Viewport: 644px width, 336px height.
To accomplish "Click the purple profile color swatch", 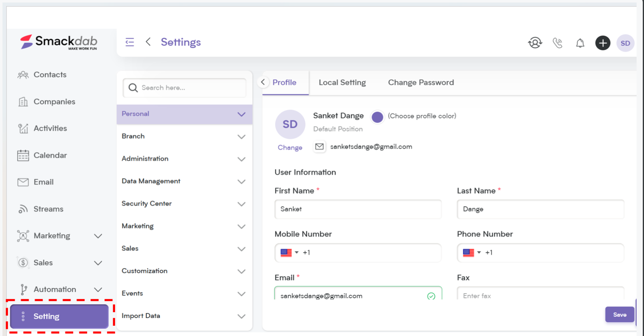I will [x=377, y=117].
